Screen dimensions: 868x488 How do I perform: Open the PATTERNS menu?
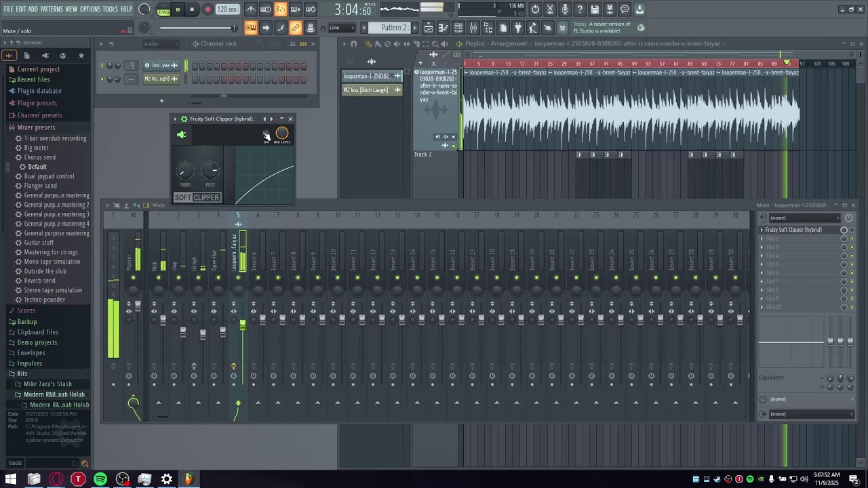[52, 9]
